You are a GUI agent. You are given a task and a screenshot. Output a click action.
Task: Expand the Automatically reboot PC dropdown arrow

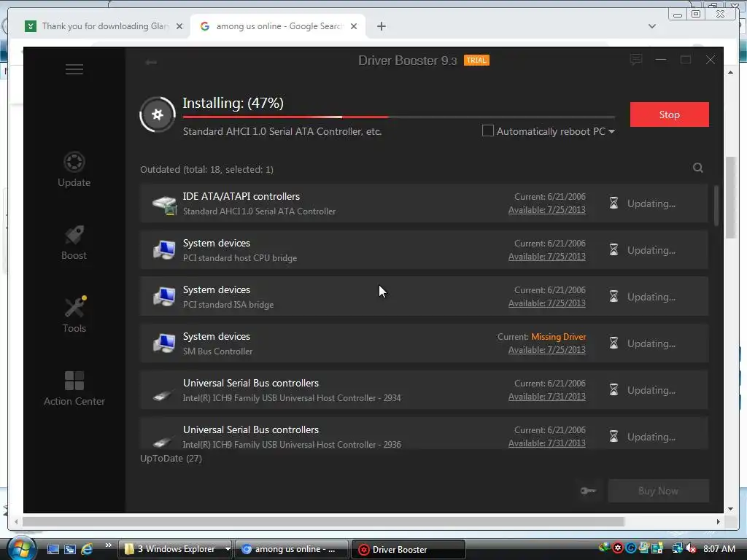612,131
